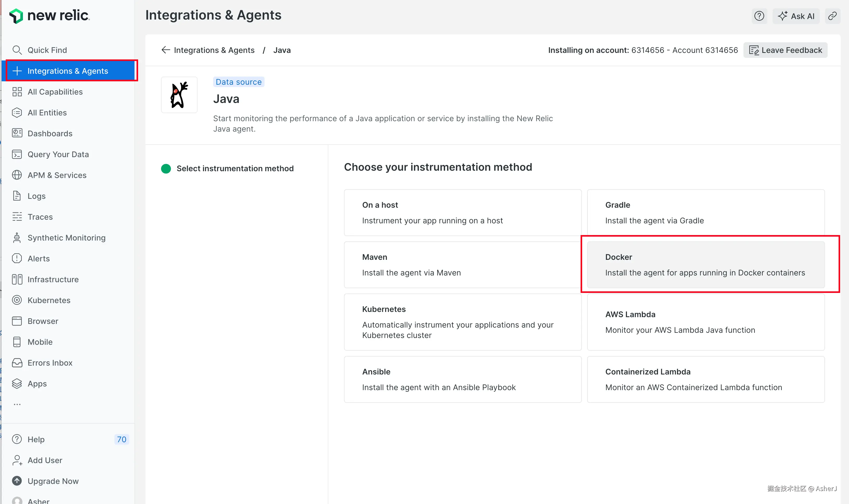Click the Leave Feedback button

785,50
